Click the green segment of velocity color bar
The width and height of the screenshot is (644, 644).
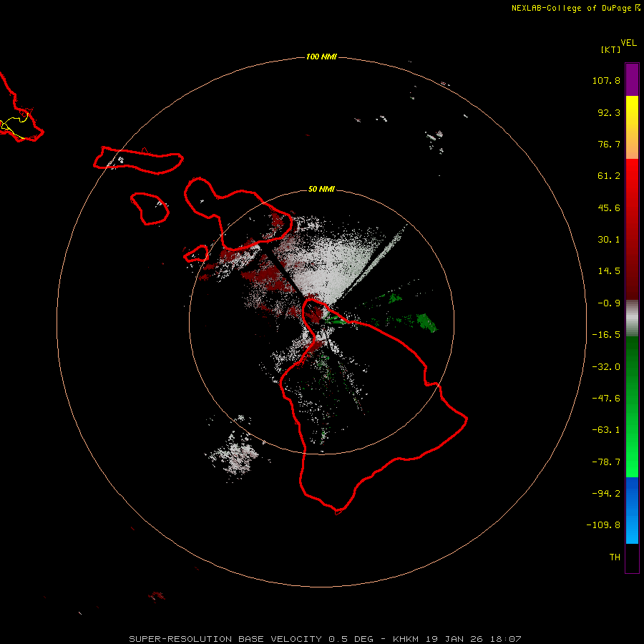[x=632, y=406]
